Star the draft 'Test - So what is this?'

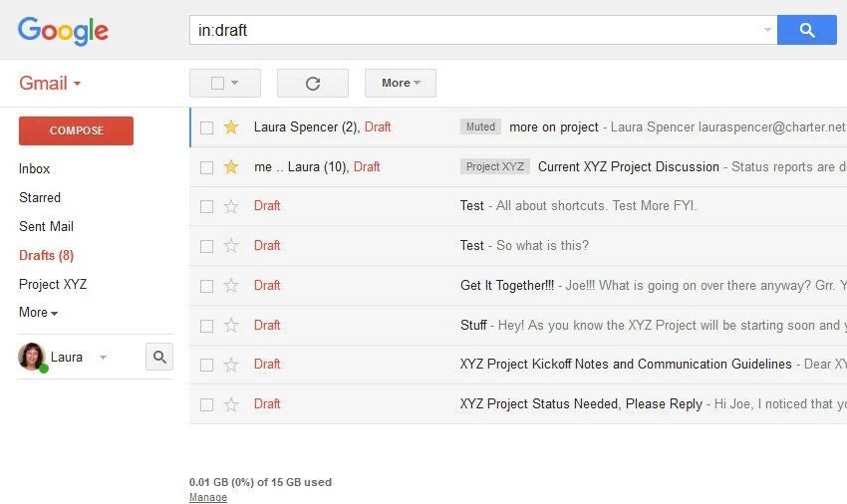click(x=231, y=246)
